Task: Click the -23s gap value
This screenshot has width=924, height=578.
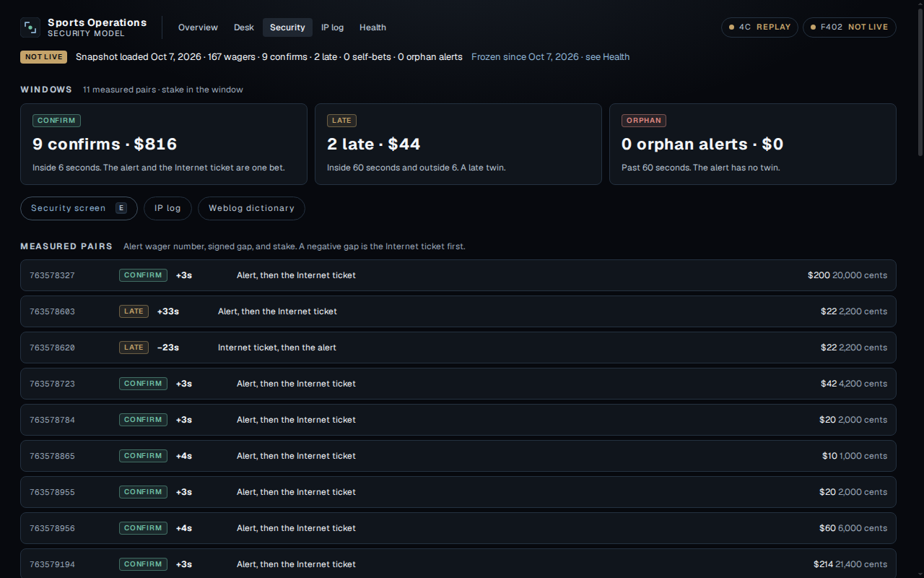Action: tap(168, 348)
